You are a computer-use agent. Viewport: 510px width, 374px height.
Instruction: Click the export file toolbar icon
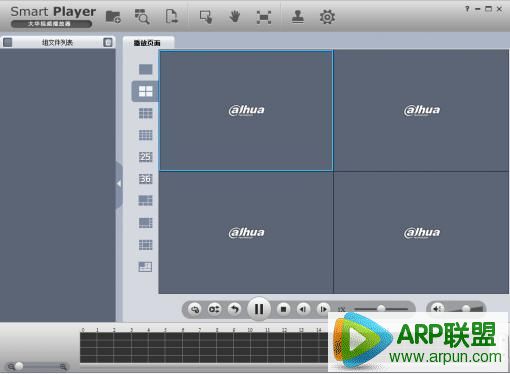click(171, 16)
